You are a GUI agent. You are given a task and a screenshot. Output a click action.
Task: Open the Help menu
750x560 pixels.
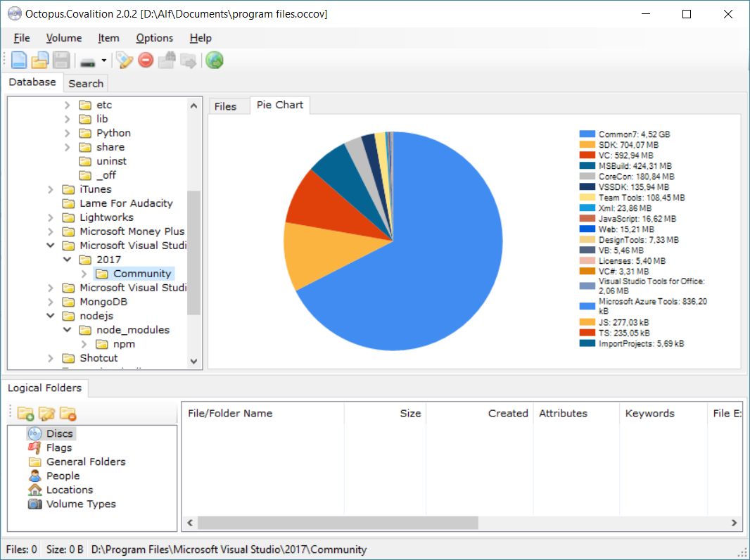click(x=201, y=38)
